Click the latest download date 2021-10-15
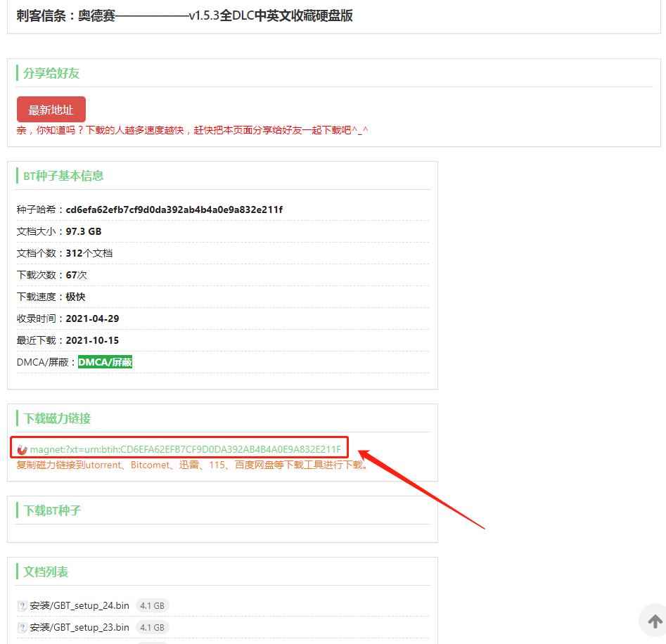The height and width of the screenshot is (644, 666). (x=92, y=340)
